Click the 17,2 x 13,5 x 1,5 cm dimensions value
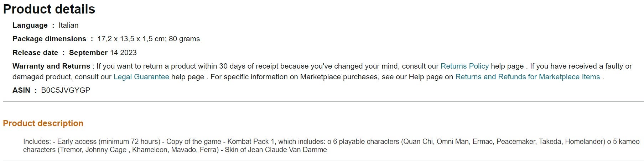This screenshot has height=161, width=644. (x=131, y=39)
